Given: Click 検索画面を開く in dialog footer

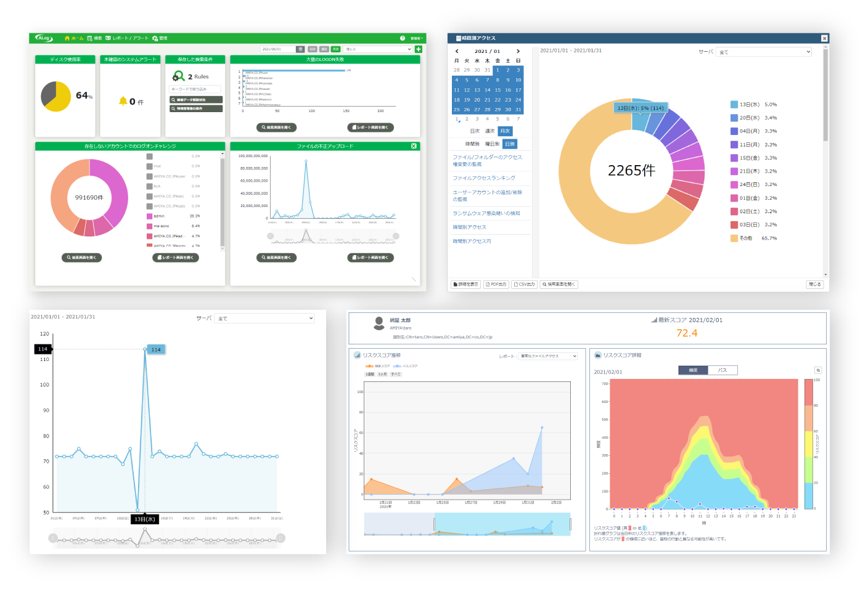Looking at the screenshot, I should click(559, 285).
